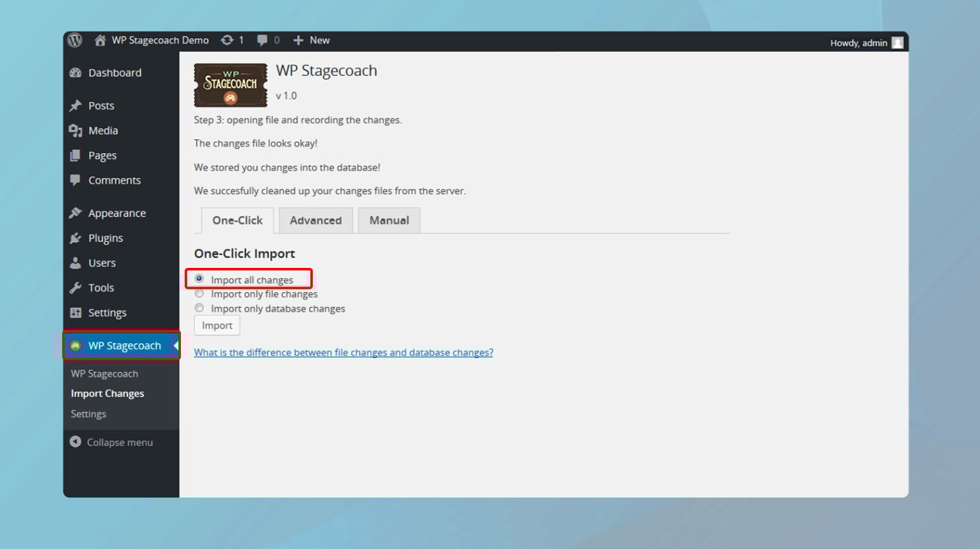Viewport: 980px width, 549px height.
Task: Click the Plugins plug icon
Action: pos(75,238)
